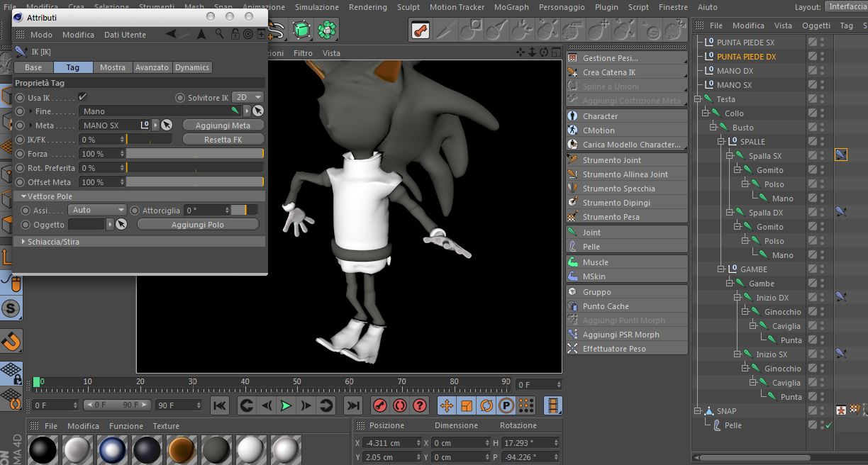The width and height of the screenshot is (868, 465).
Task: Collapse the GAMBE hierarchy node
Action: click(720, 269)
